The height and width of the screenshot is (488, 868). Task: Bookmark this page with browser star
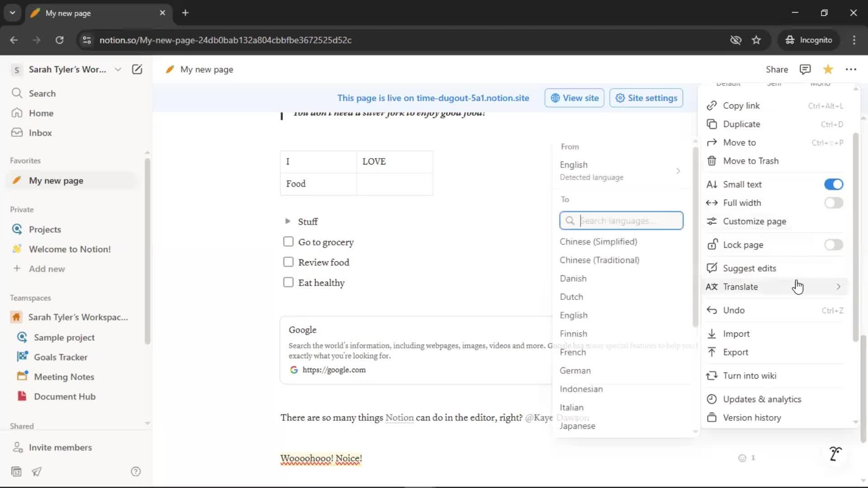click(756, 40)
